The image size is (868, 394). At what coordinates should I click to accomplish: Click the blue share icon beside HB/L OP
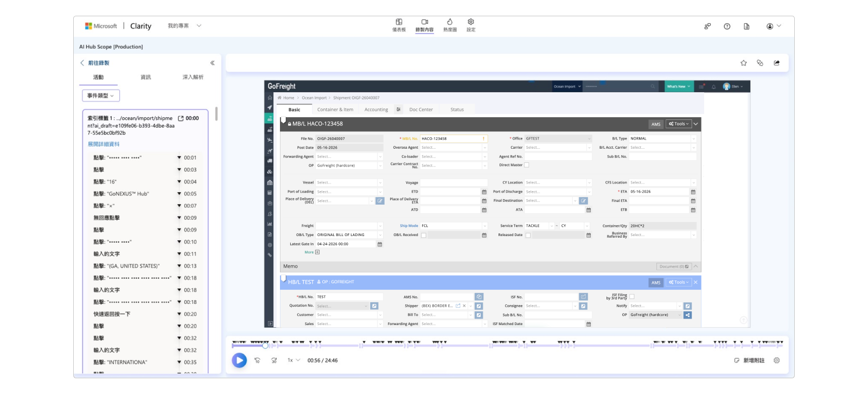(687, 315)
